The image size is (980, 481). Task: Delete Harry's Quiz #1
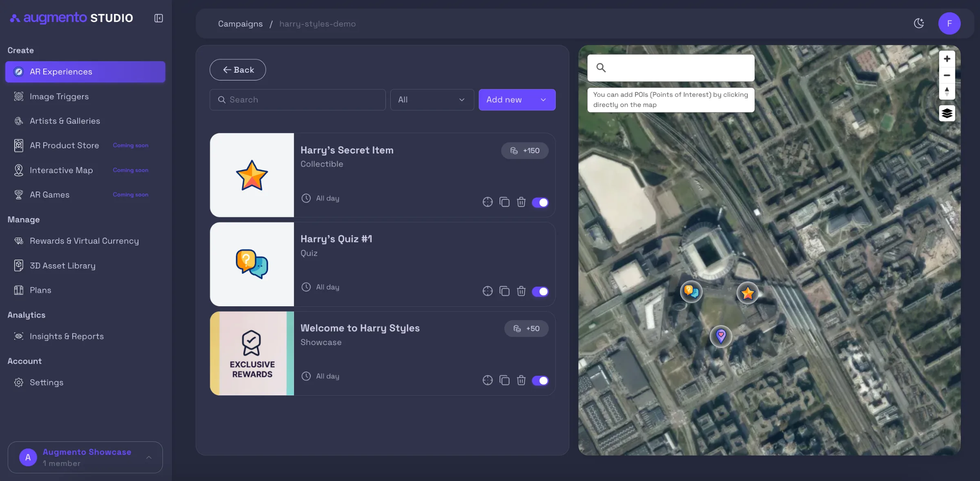521,291
